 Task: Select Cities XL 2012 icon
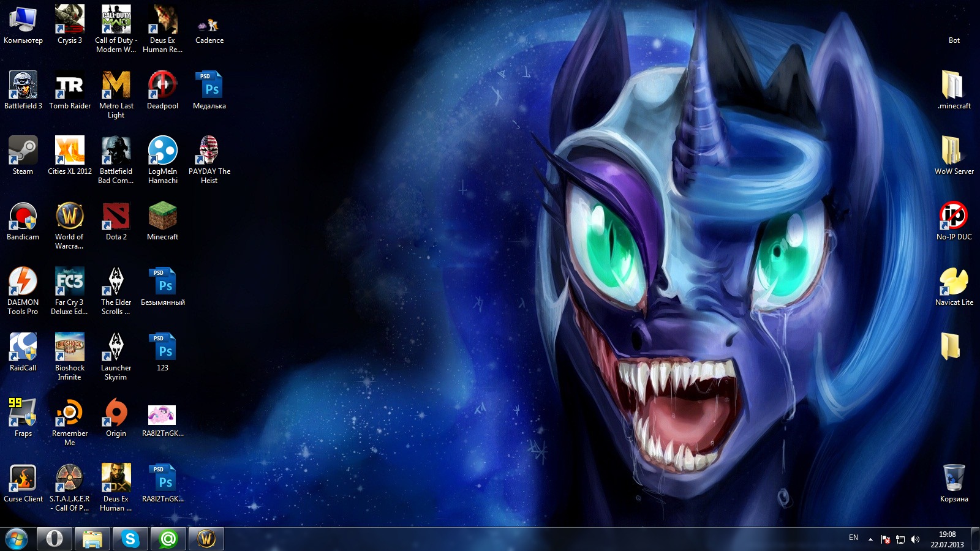tap(70, 157)
